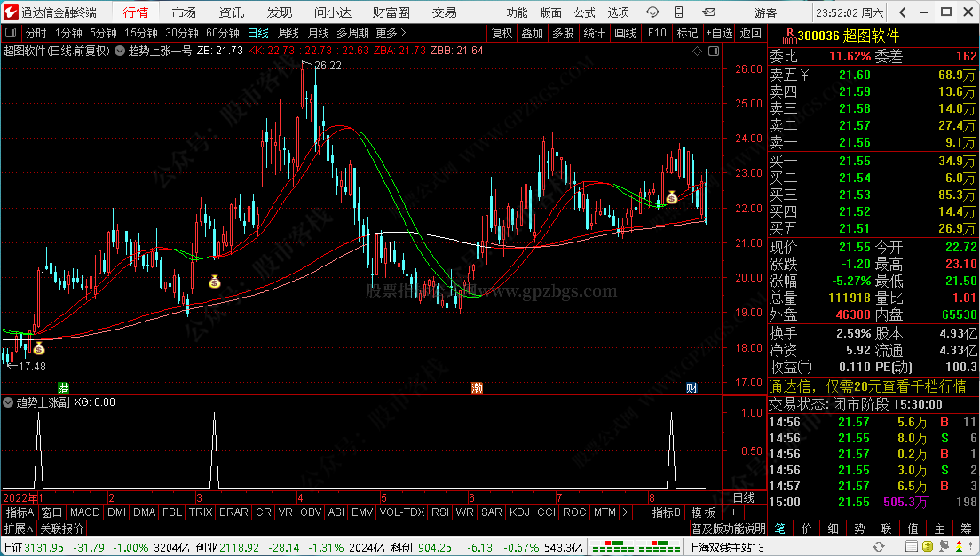Switch to the 笔 tick tab

[x=780, y=528]
